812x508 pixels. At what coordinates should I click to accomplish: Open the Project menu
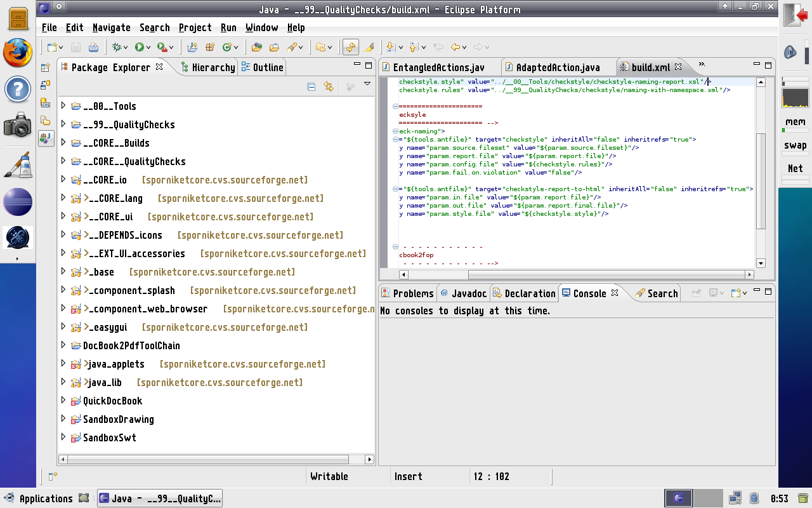point(195,28)
